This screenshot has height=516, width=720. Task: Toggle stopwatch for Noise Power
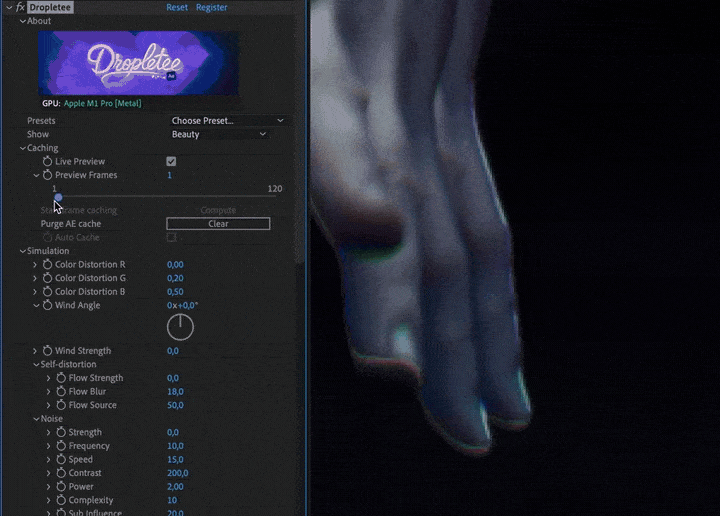point(61,486)
